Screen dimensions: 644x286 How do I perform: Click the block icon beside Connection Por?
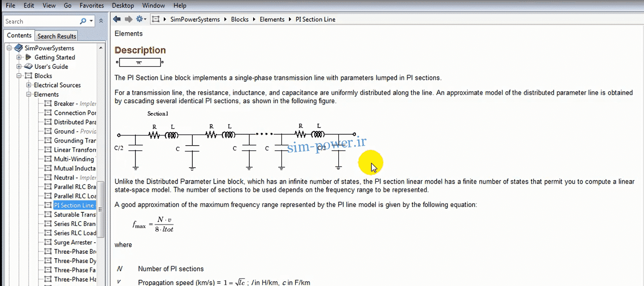48,113
